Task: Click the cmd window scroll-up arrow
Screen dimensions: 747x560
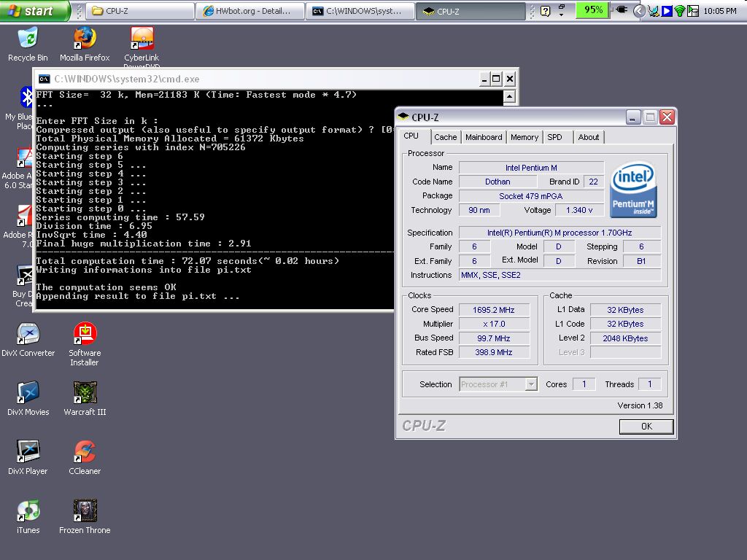Action: click(509, 97)
